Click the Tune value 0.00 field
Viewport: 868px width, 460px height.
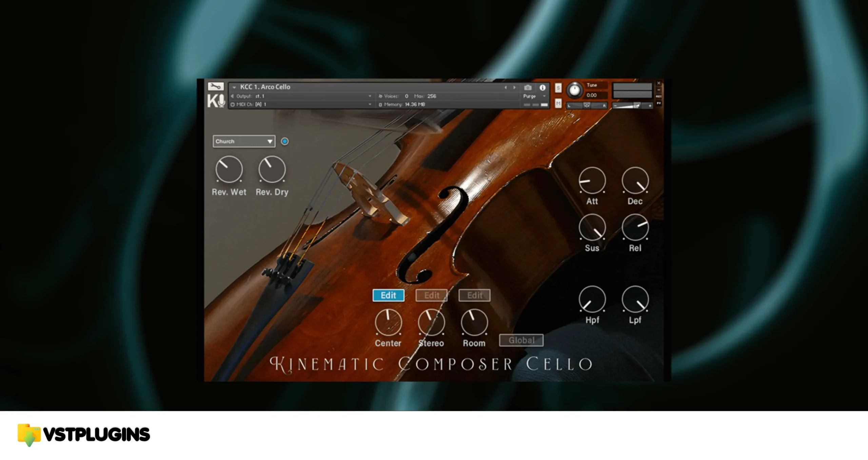(595, 95)
